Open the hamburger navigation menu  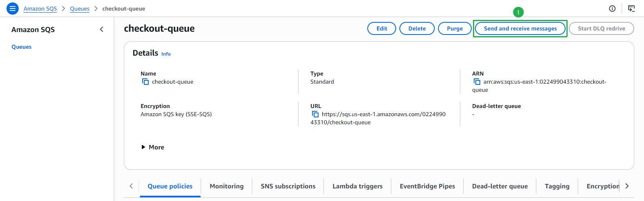point(13,8)
